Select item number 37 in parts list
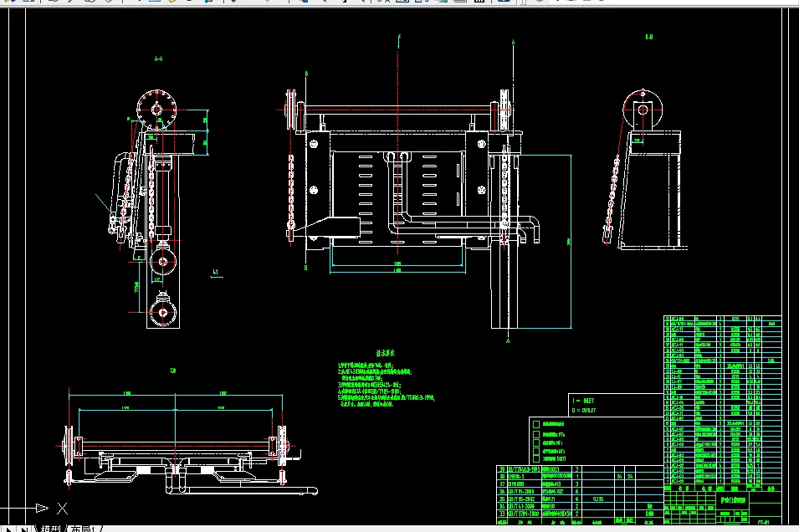799x532 pixels. pos(502,484)
